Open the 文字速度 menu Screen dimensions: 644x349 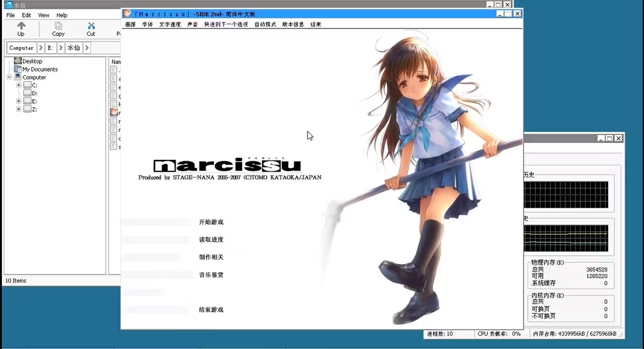[x=170, y=25]
